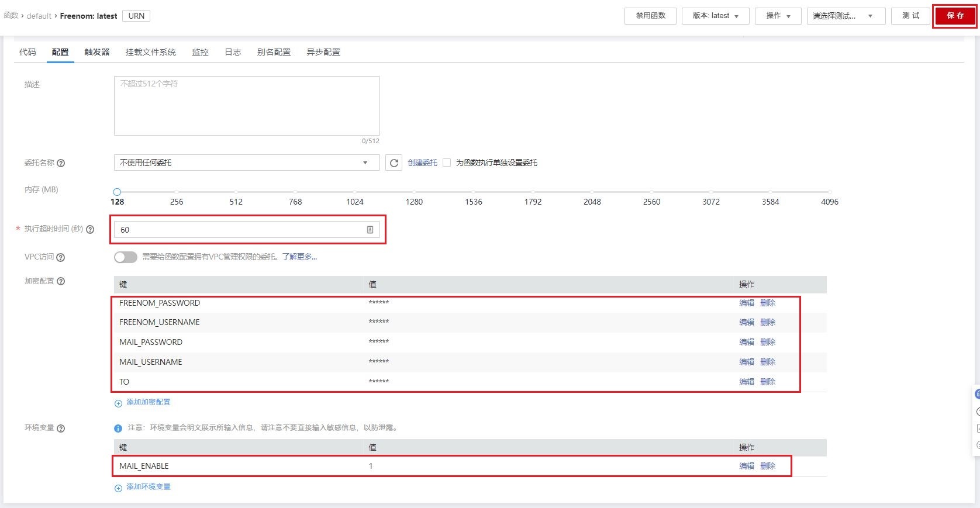Edit the FREENOM_USERNAME row

tap(747, 322)
